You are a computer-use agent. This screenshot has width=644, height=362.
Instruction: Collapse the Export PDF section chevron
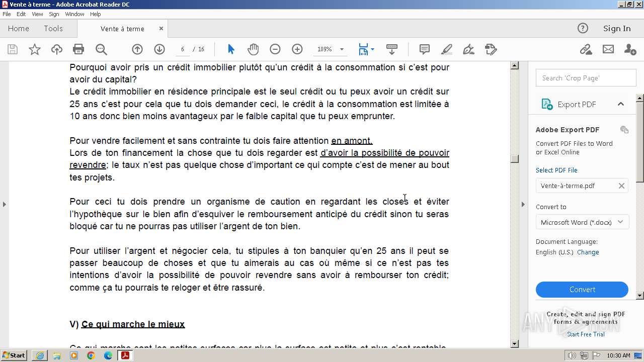pyautogui.click(x=620, y=104)
